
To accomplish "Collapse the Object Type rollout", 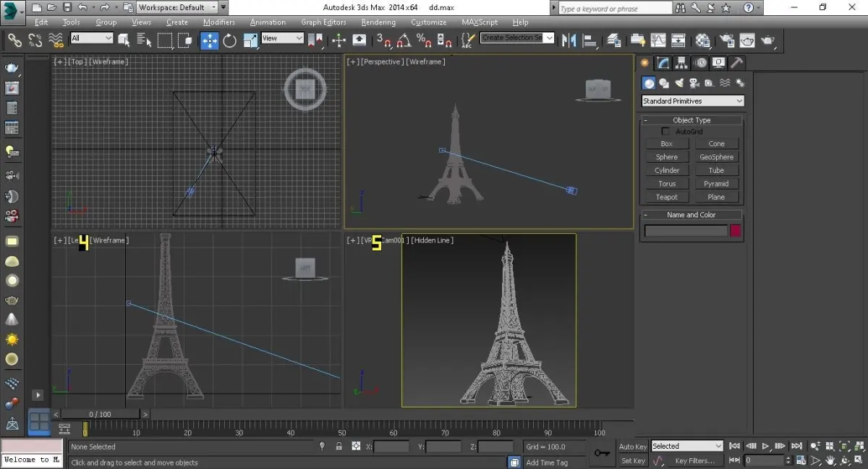I will (x=692, y=120).
